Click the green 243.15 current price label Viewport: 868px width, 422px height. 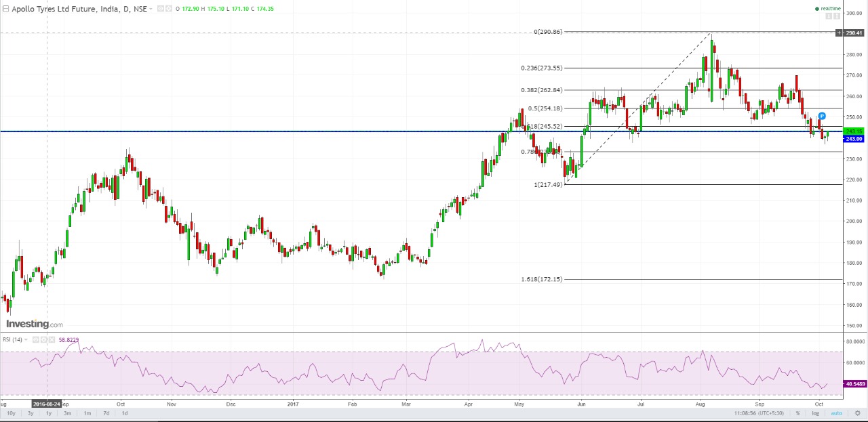[x=853, y=131]
